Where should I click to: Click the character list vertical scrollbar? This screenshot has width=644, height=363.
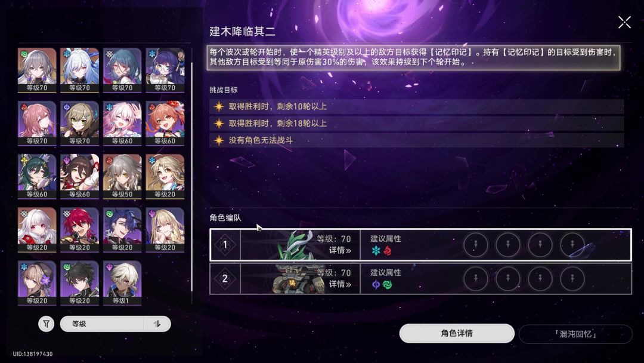(x=191, y=177)
